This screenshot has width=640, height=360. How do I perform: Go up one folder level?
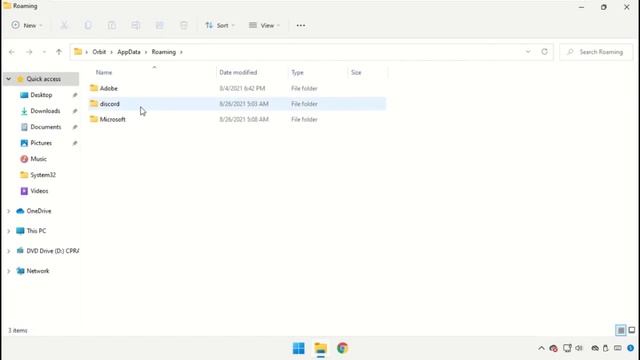(x=59, y=52)
